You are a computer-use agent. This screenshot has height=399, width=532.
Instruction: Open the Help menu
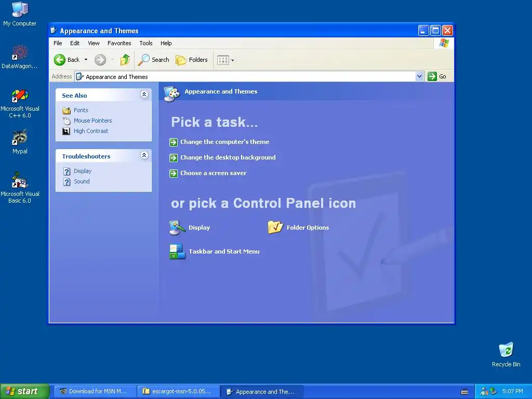coord(166,43)
